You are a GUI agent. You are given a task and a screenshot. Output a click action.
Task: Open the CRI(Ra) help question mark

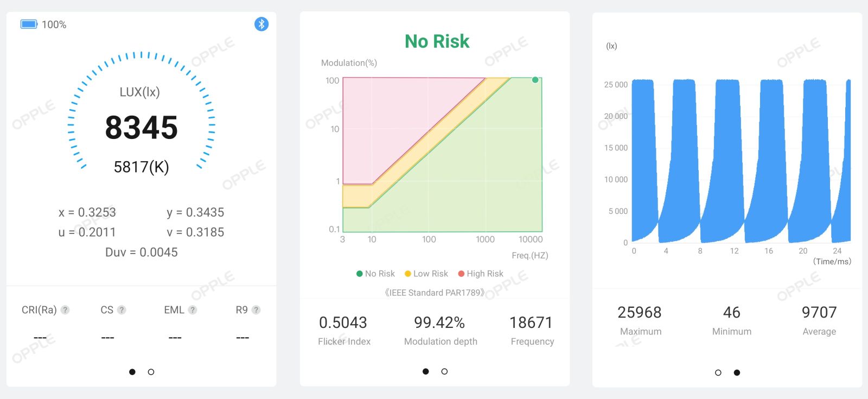click(65, 310)
